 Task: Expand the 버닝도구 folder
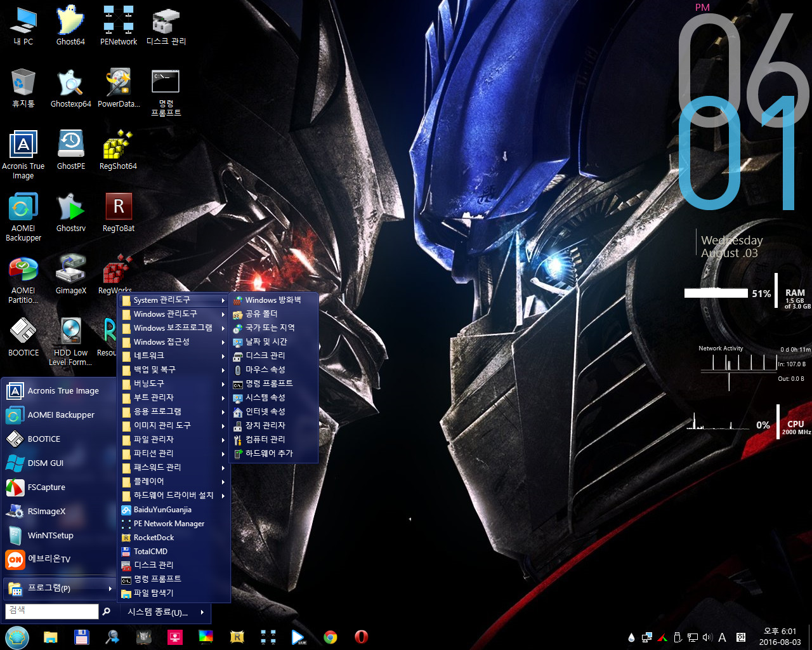174,384
